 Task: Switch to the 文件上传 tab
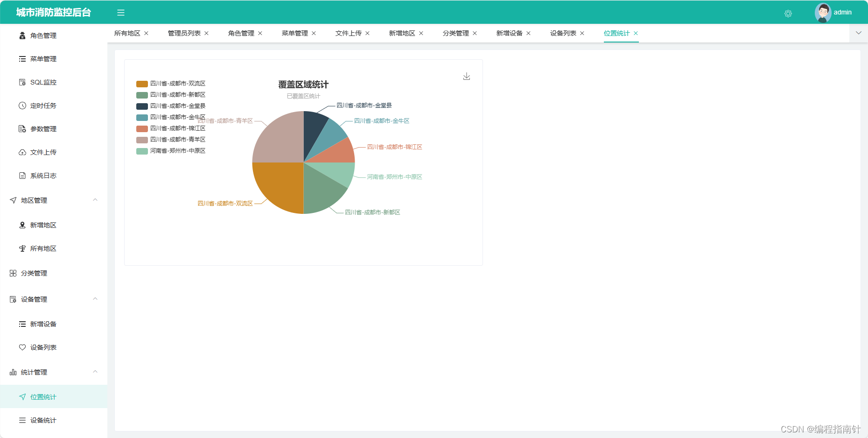tap(349, 33)
